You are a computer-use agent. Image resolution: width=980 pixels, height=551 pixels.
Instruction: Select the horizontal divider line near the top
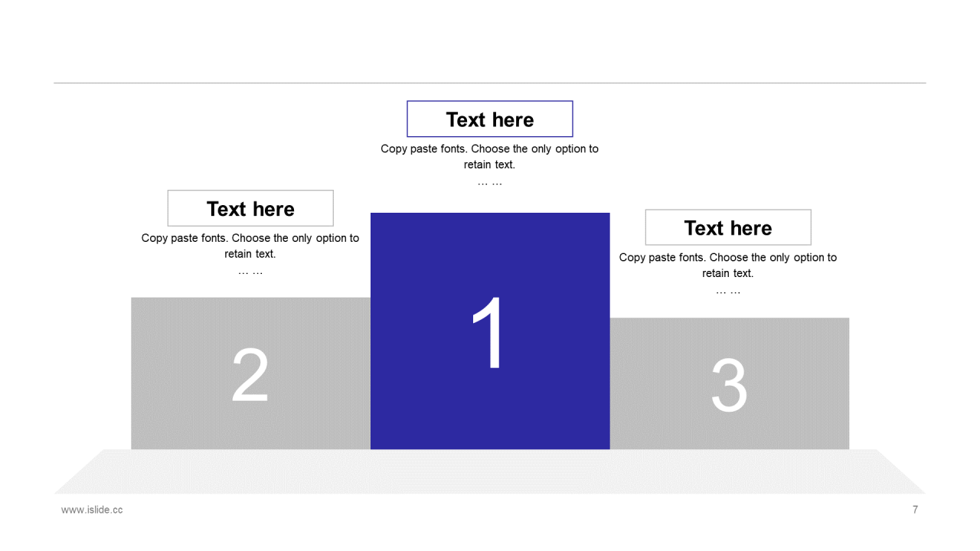coord(490,83)
